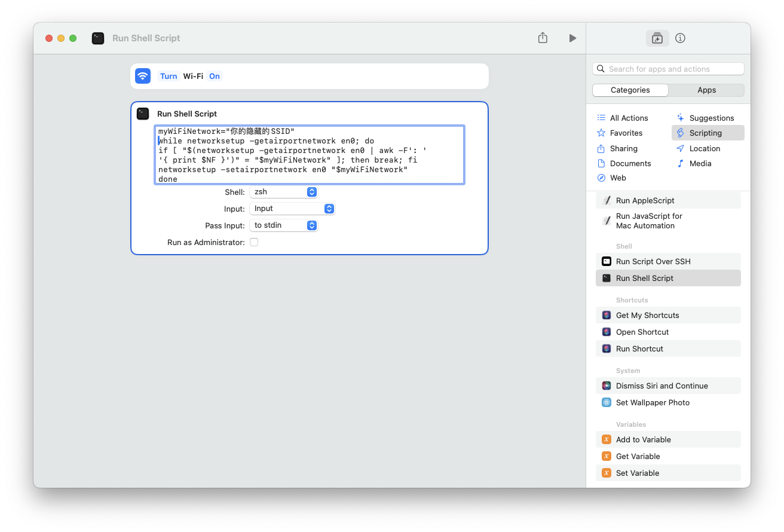Image resolution: width=784 pixels, height=532 pixels.
Task: Toggle the Turn operation token
Action: click(169, 76)
